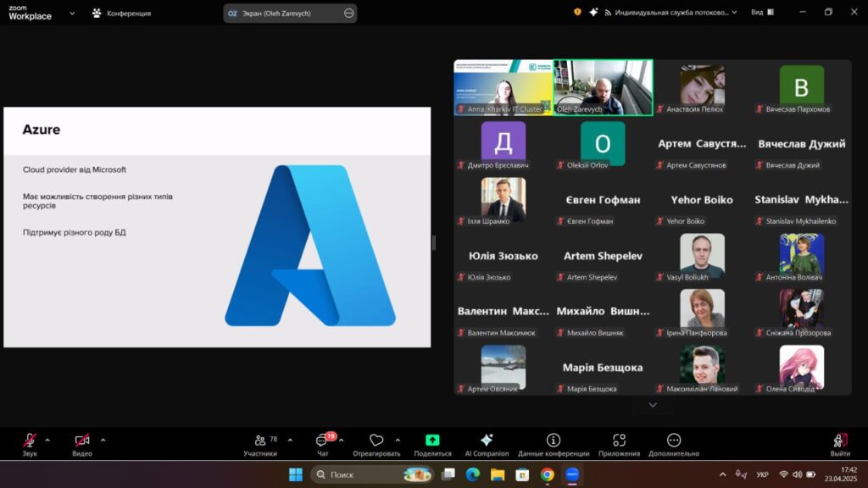Select Дмитро Бреславич participant tile

pyautogui.click(x=504, y=144)
